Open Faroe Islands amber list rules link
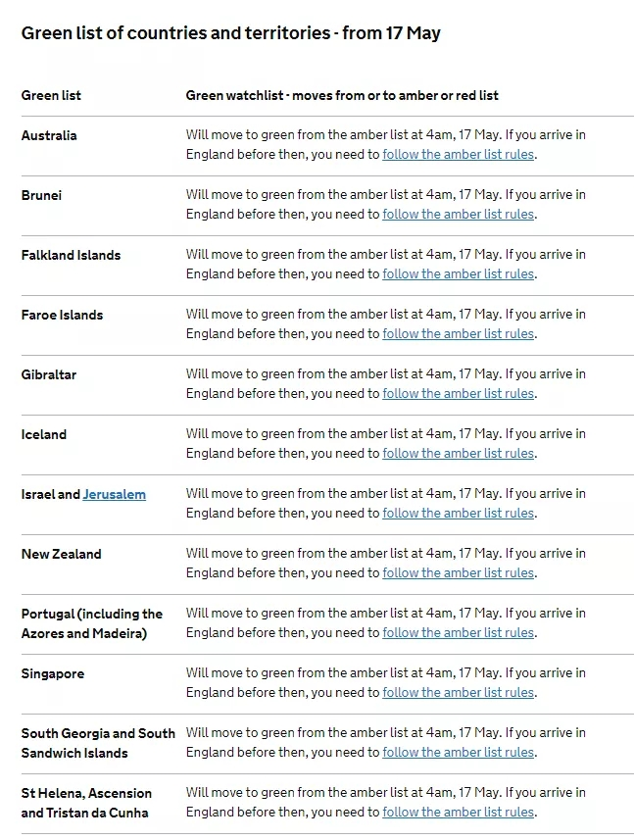The width and height of the screenshot is (634, 840). point(459,333)
